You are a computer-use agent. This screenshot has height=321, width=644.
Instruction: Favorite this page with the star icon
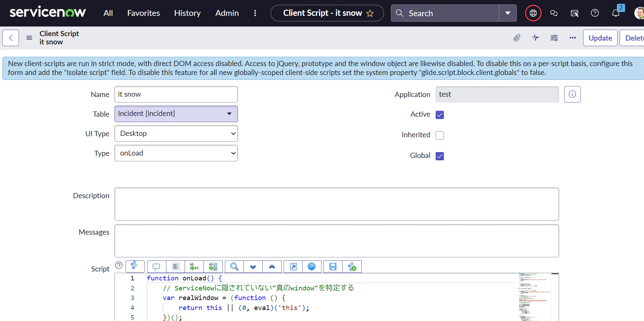(x=370, y=13)
